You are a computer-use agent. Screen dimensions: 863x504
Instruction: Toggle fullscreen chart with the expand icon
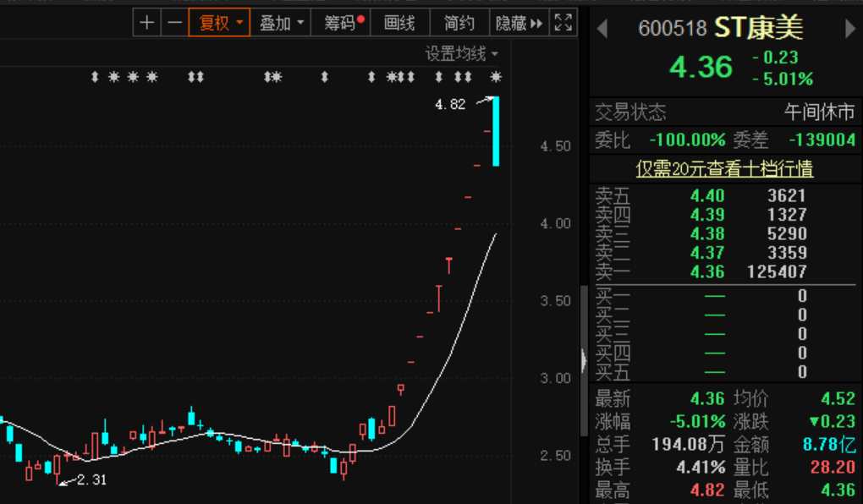(563, 23)
